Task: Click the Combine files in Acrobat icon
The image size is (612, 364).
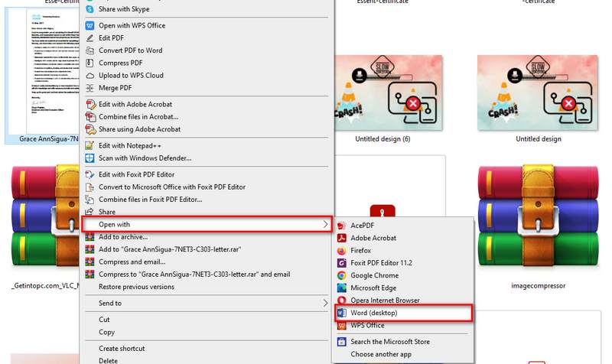Action: 90,117
